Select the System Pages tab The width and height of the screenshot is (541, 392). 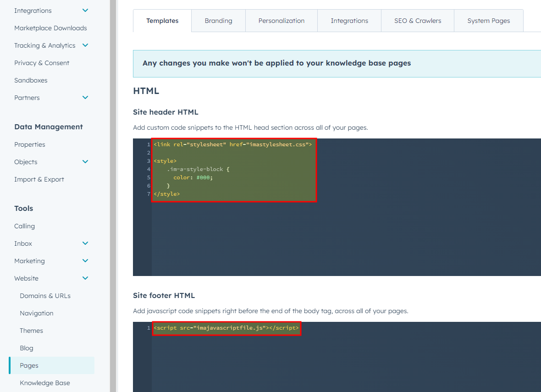[489, 21]
